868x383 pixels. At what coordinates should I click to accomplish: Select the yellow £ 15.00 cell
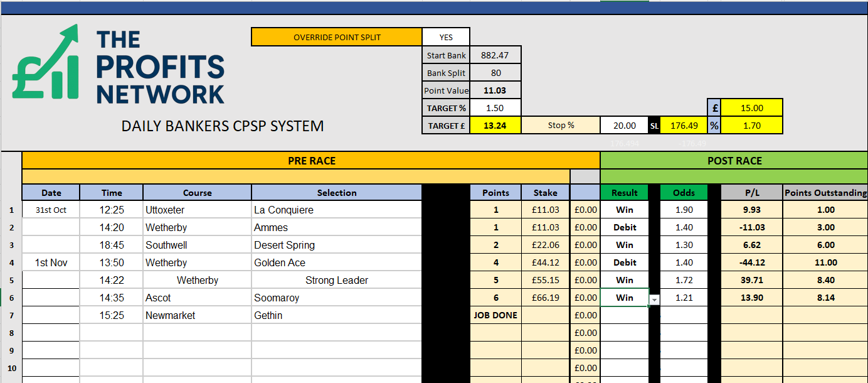751,108
